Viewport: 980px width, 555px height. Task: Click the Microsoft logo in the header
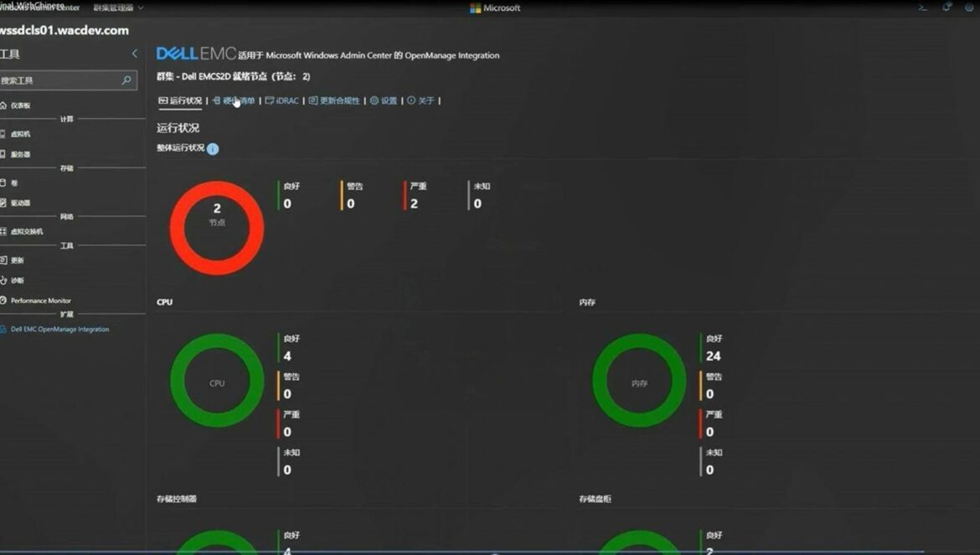pyautogui.click(x=495, y=8)
